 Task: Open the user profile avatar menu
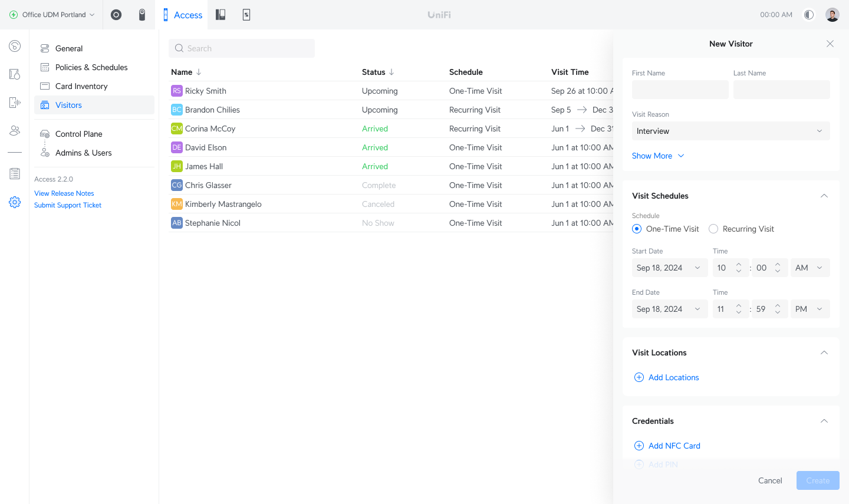(832, 15)
